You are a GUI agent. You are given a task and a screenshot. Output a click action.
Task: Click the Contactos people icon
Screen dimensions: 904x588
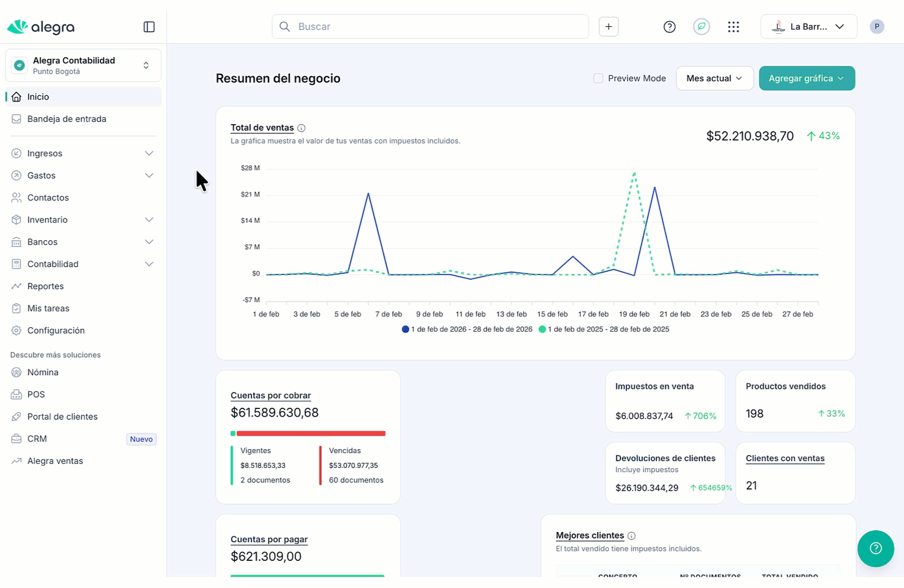tap(16, 198)
